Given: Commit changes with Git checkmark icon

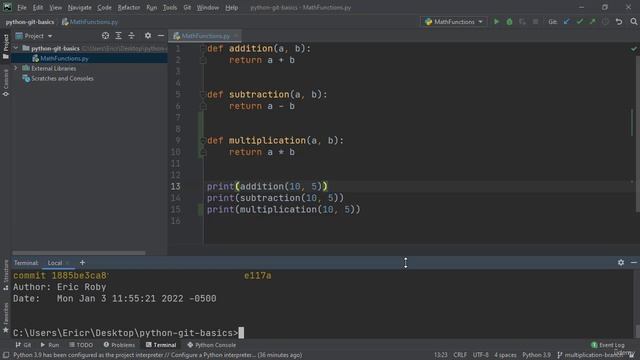Looking at the screenshot, I should click(x=580, y=22).
